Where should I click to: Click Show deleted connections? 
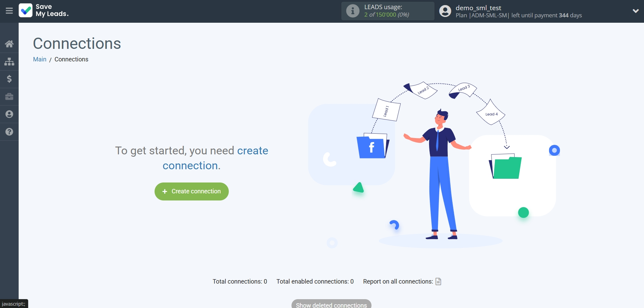(331, 304)
